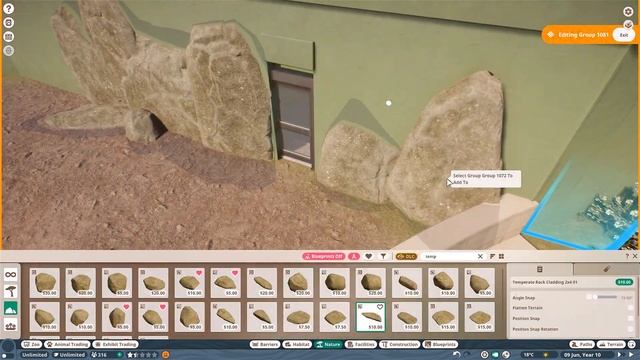The image size is (640, 360).
Task: Open the Animal Trading tab
Action: (67, 344)
